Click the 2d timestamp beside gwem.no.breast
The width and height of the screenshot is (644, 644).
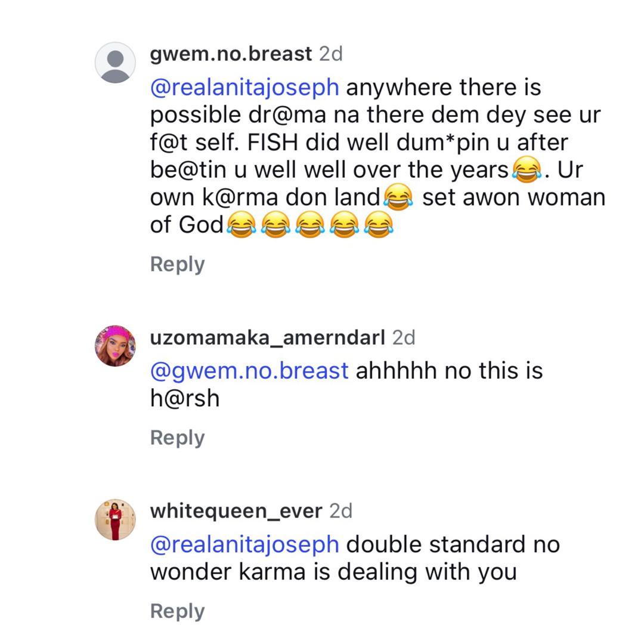click(331, 54)
